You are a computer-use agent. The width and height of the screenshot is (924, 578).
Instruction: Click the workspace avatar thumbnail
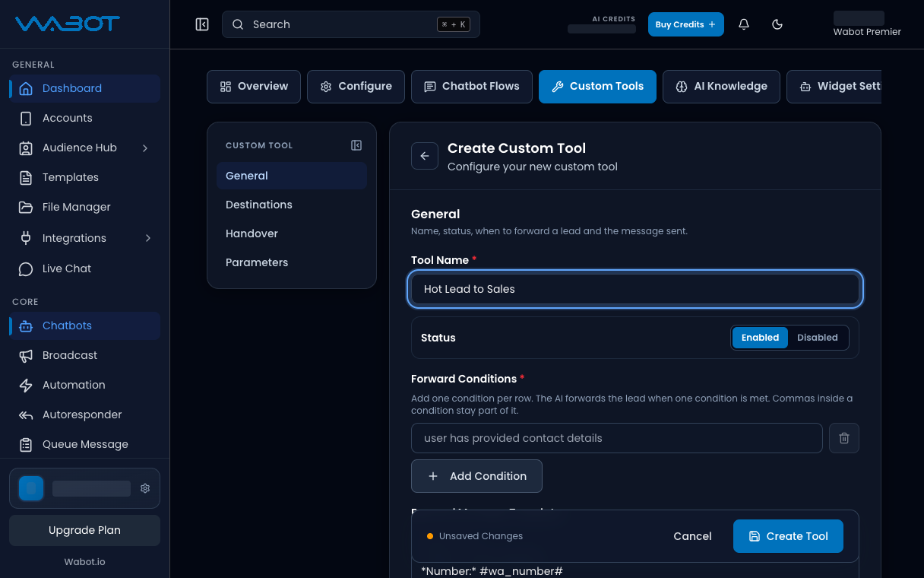click(x=31, y=488)
